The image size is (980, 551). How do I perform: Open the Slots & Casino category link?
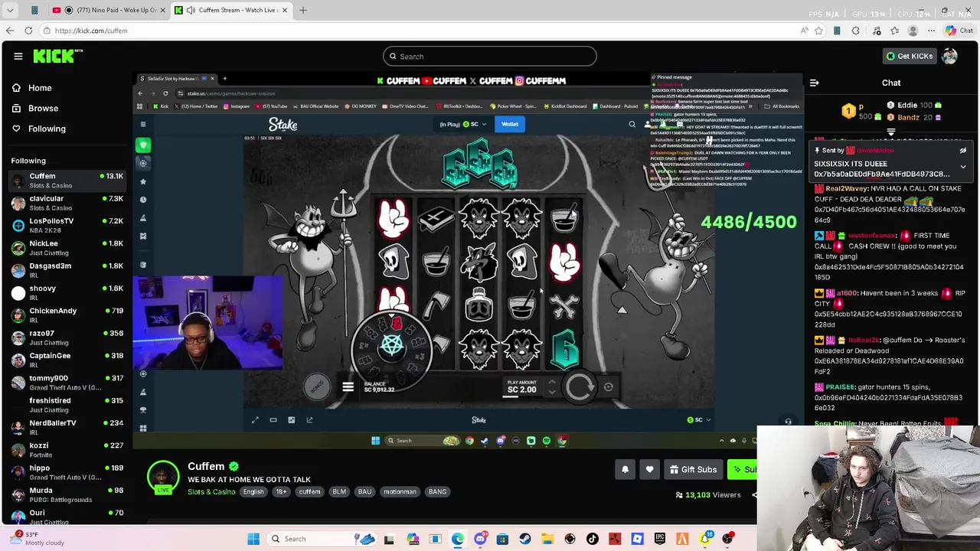tap(211, 492)
